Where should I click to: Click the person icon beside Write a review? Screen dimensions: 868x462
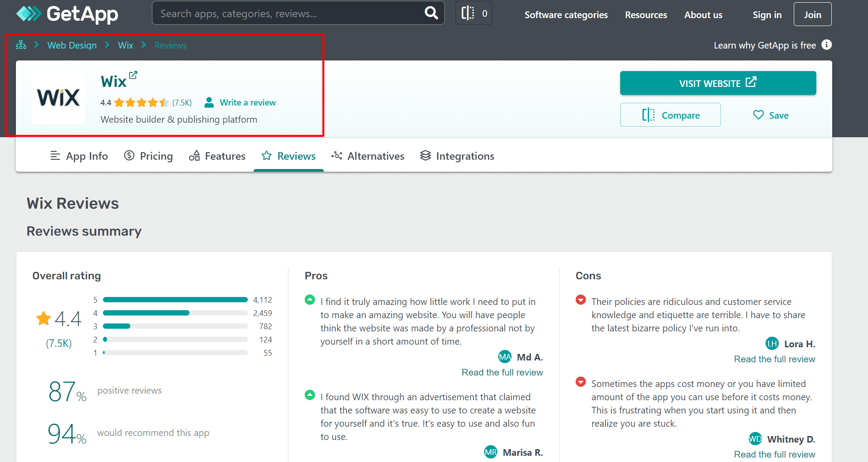point(209,102)
